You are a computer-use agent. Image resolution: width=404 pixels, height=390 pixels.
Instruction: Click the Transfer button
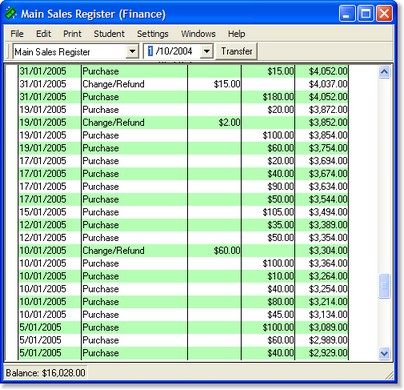pos(237,51)
